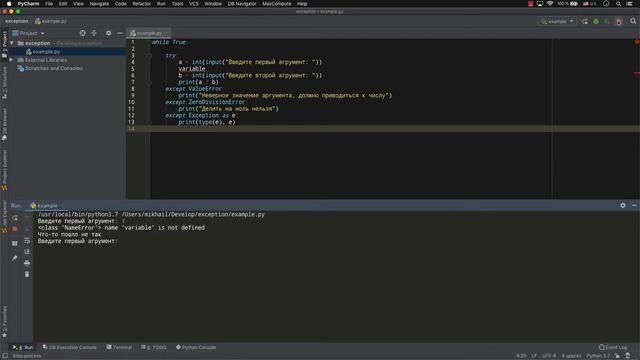The image size is (640, 360).
Task: Open the File menu
Action: (49, 4)
